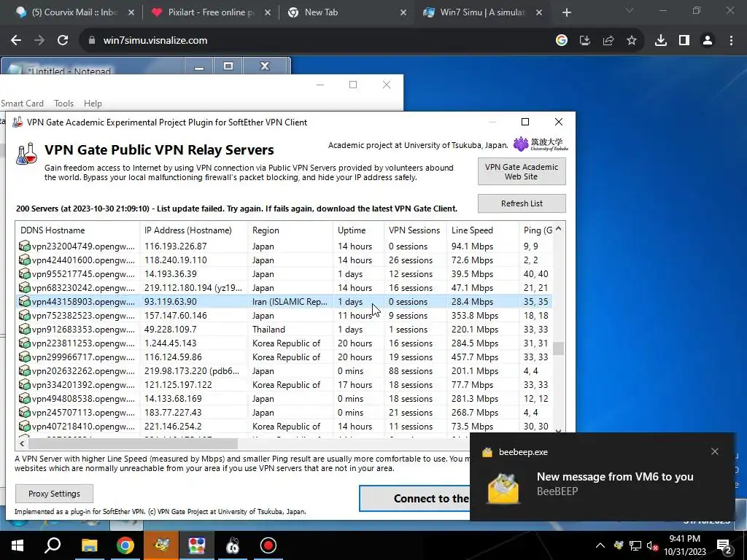Image resolution: width=747 pixels, height=560 pixels.
Task: Launch File Explorer from taskbar
Action: click(89, 545)
